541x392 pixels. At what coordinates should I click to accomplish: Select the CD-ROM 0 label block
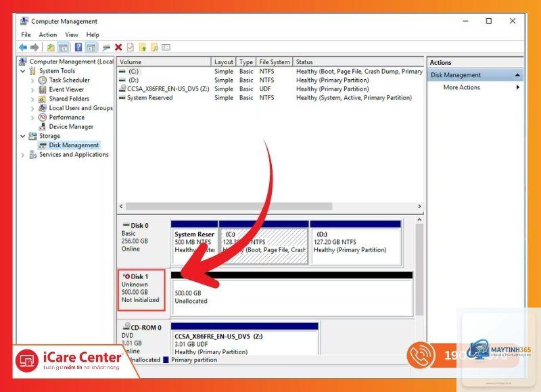(143, 338)
